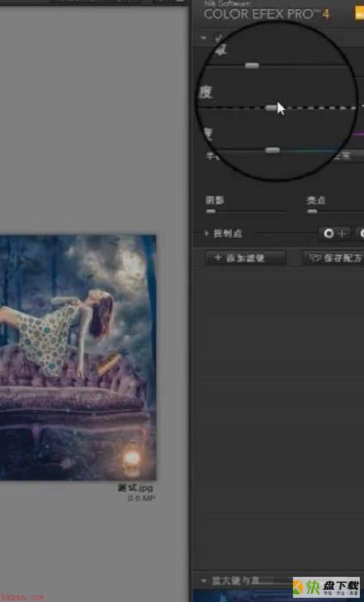The width and height of the screenshot is (364, 602).
Task: Click the slider handle on the teal-blue track
Action: [x=273, y=150]
